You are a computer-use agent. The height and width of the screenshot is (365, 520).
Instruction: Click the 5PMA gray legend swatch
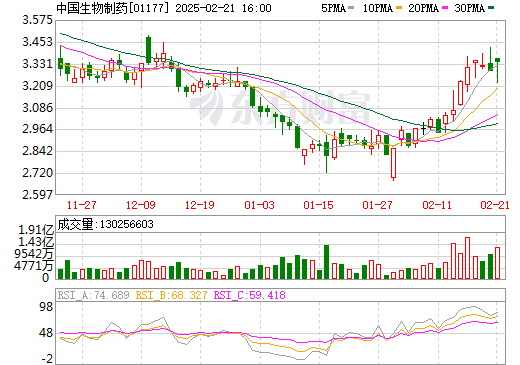351,8
